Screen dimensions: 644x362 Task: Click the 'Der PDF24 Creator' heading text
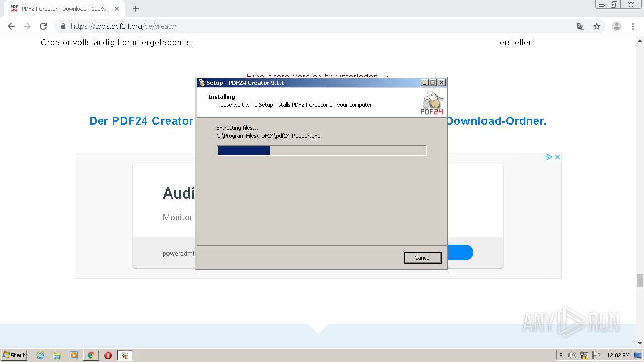(141, 121)
